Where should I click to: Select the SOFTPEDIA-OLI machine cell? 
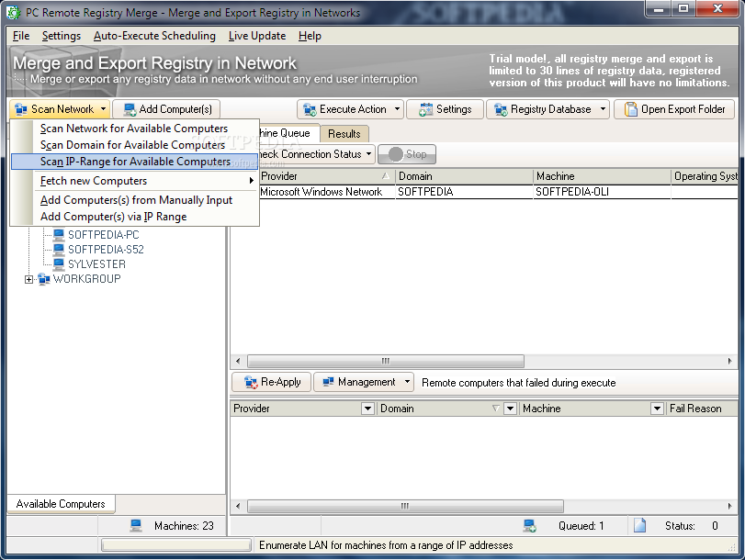[x=602, y=192]
